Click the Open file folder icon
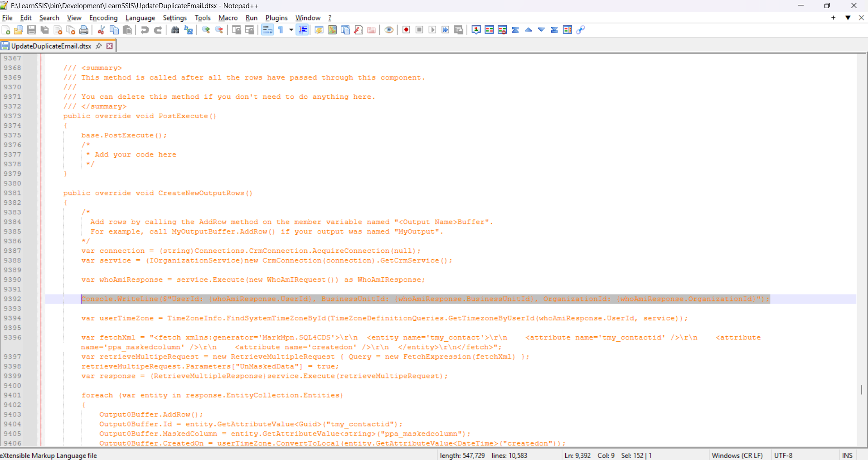Image resolution: width=868 pixels, height=460 pixels. pos(19,30)
